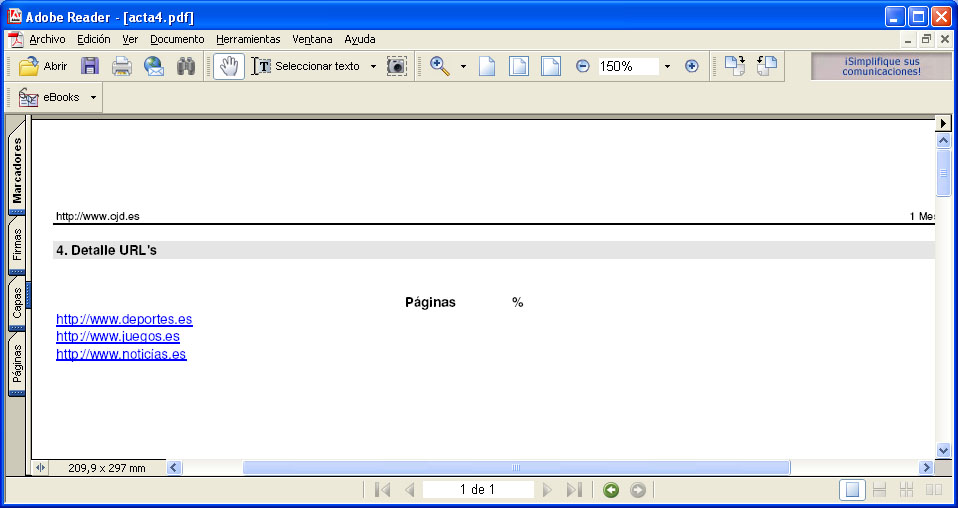This screenshot has height=508, width=958.
Task: Click the Print icon
Action: tap(122, 66)
